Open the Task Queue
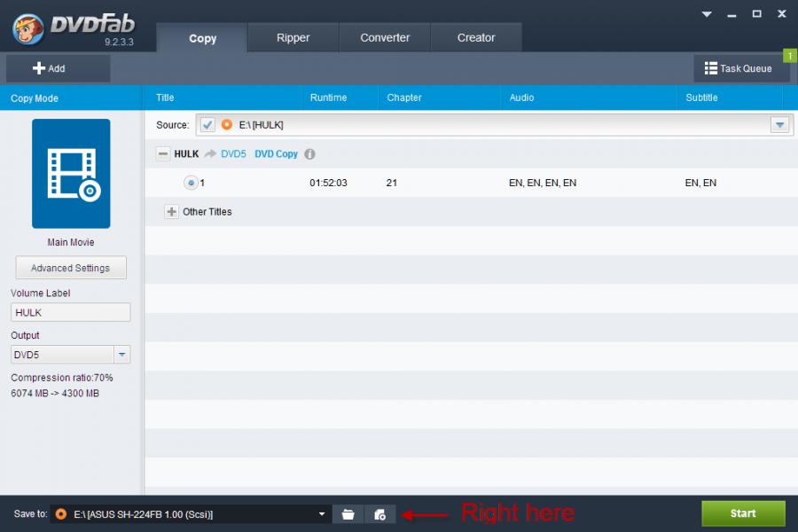 741,68
